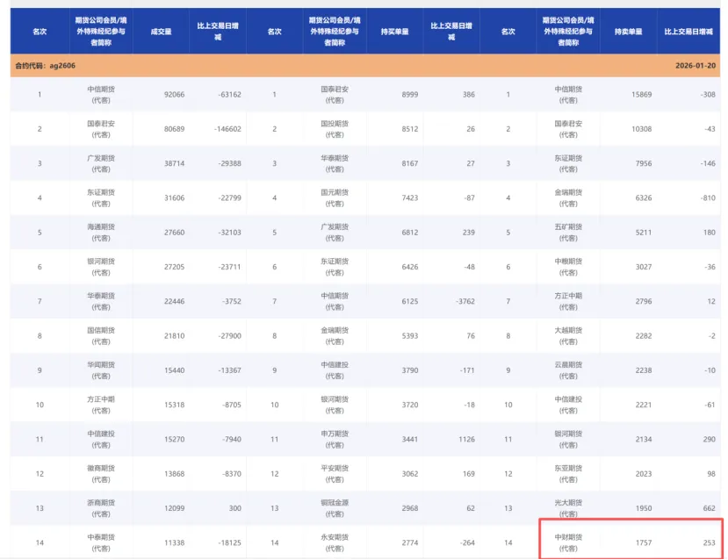
Task: Click the 成交量 column header
Action: pyautogui.click(x=161, y=32)
